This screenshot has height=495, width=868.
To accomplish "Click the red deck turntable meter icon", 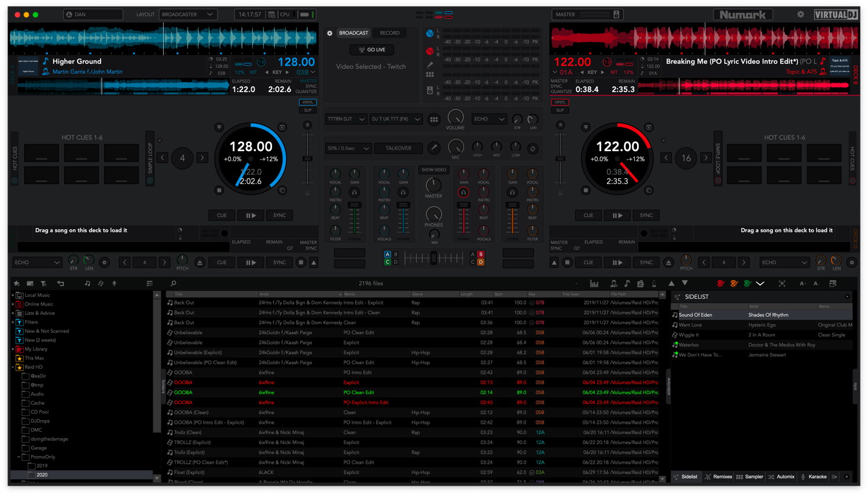I will [430, 52].
